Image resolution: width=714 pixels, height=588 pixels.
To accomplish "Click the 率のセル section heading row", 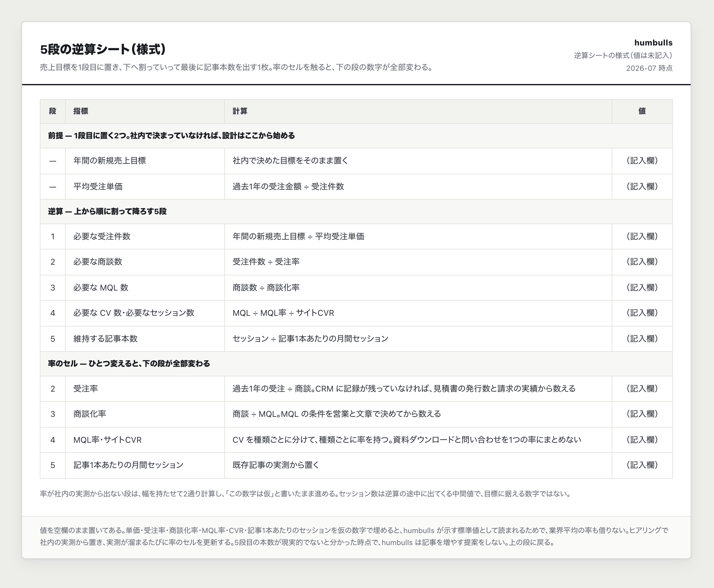I will point(356,363).
